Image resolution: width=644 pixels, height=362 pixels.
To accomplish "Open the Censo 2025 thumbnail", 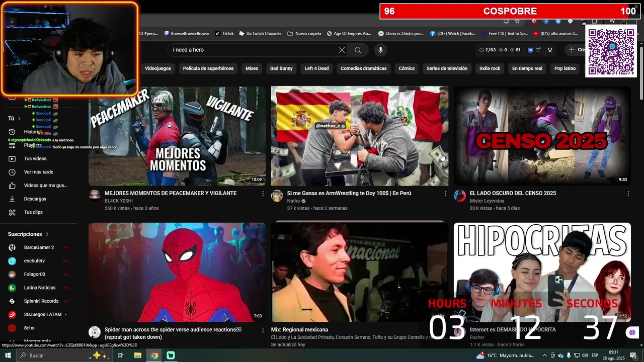I will click(x=542, y=136).
